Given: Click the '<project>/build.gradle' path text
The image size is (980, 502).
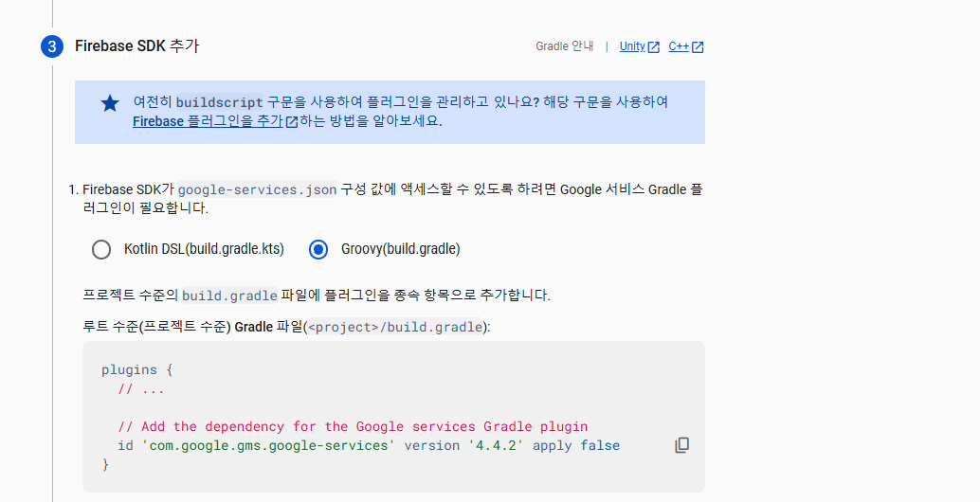Looking at the screenshot, I should click(x=395, y=327).
